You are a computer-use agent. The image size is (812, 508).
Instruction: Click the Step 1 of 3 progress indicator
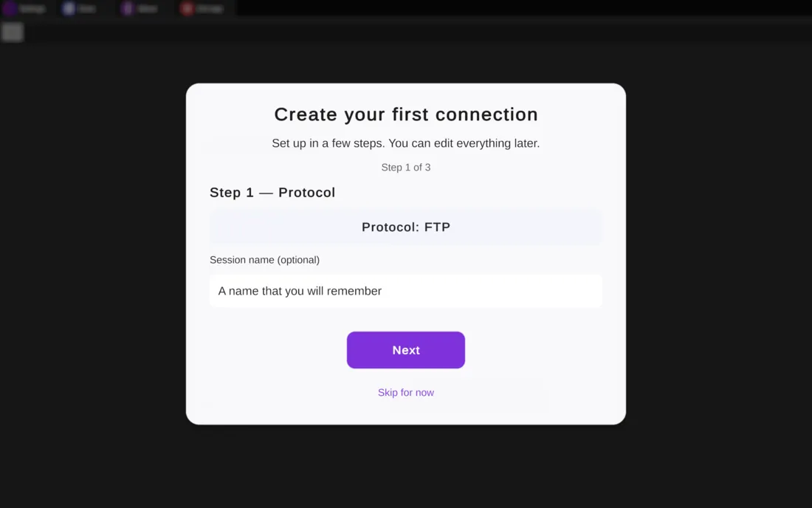[406, 168]
